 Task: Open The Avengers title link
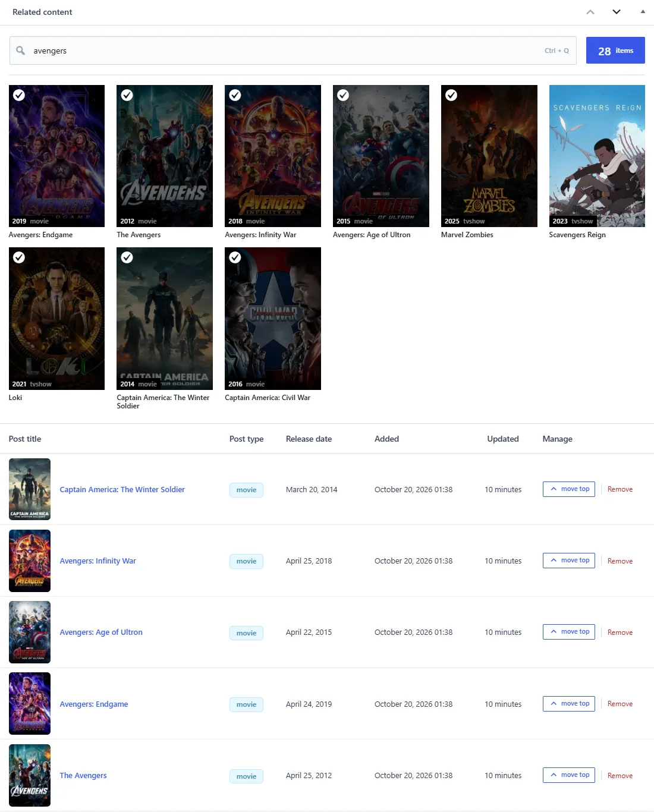83,775
